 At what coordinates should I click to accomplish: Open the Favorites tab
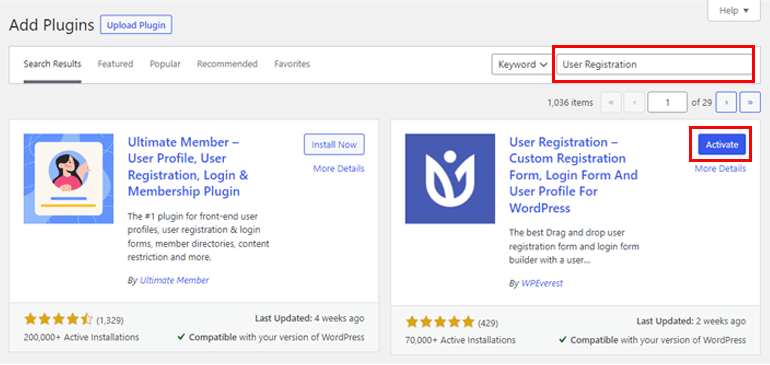(x=292, y=64)
